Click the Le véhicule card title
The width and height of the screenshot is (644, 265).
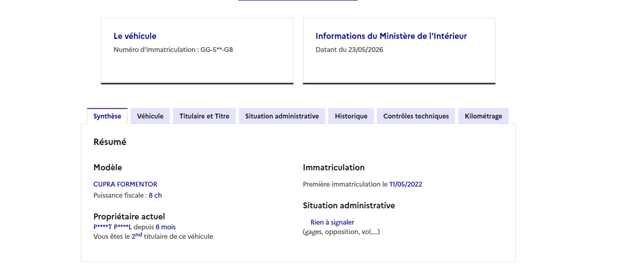click(135, 36)
